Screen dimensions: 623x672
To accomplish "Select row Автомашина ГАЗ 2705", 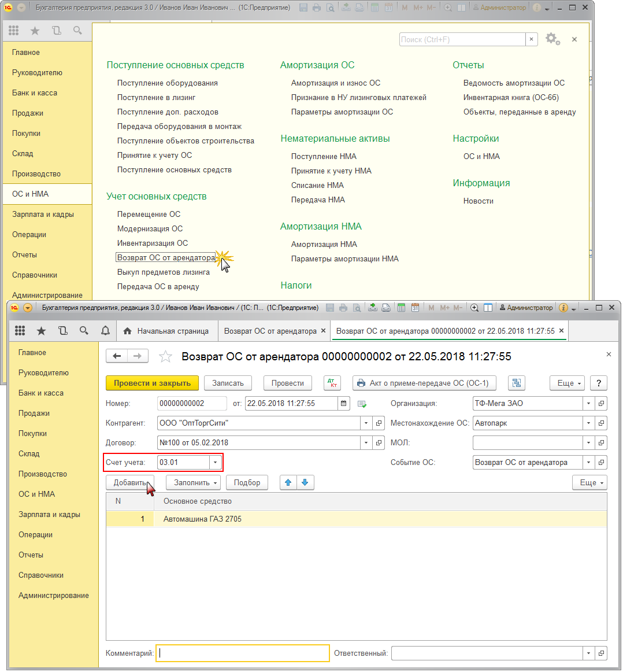I will click(x=356, y=519).
